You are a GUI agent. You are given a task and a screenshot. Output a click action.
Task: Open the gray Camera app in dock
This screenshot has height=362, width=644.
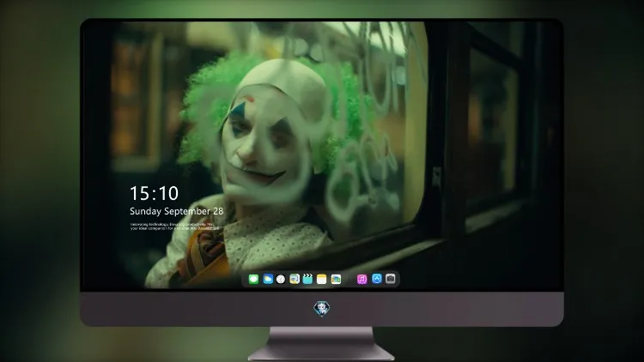point(391,279)
